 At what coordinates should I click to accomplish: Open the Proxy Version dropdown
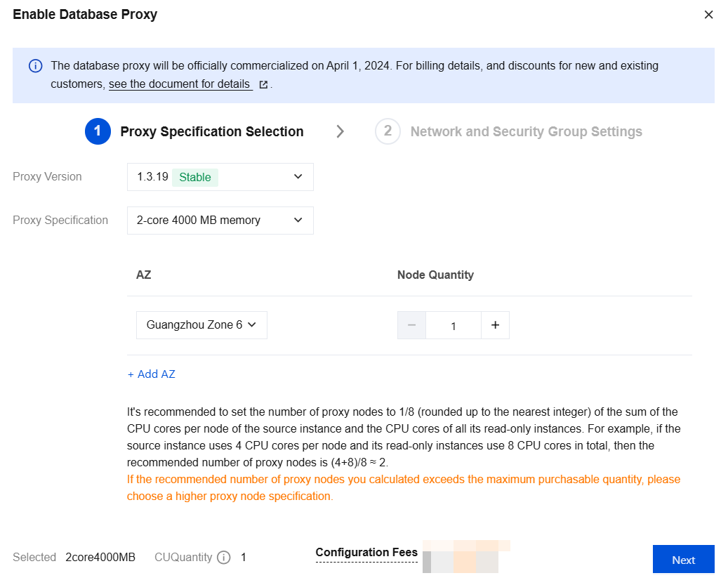tap(220, 177)
